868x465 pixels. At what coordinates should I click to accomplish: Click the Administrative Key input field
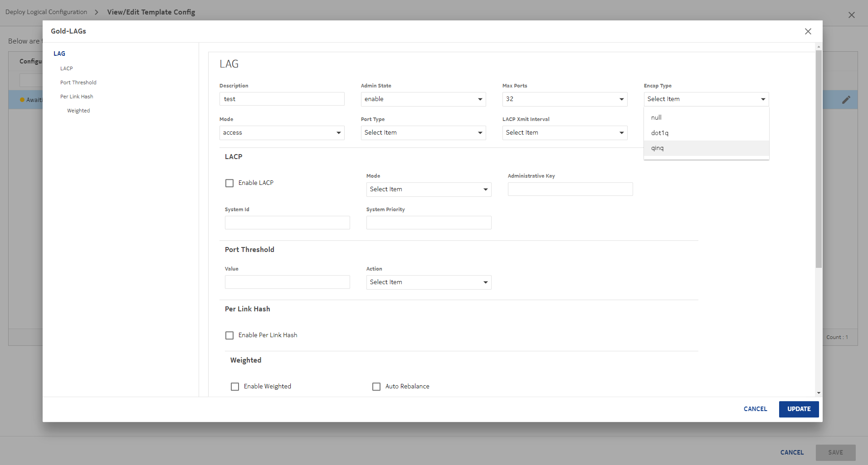(x=570, y=189)
